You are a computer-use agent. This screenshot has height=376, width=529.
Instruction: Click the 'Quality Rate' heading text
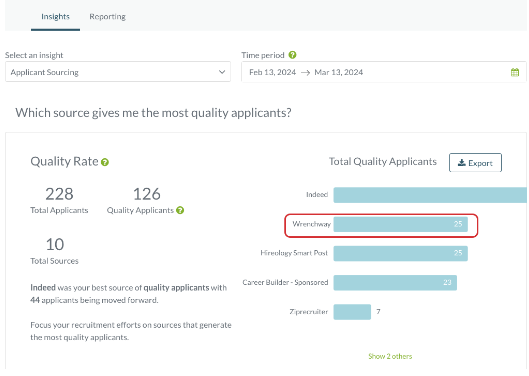[x=64, y=161]
